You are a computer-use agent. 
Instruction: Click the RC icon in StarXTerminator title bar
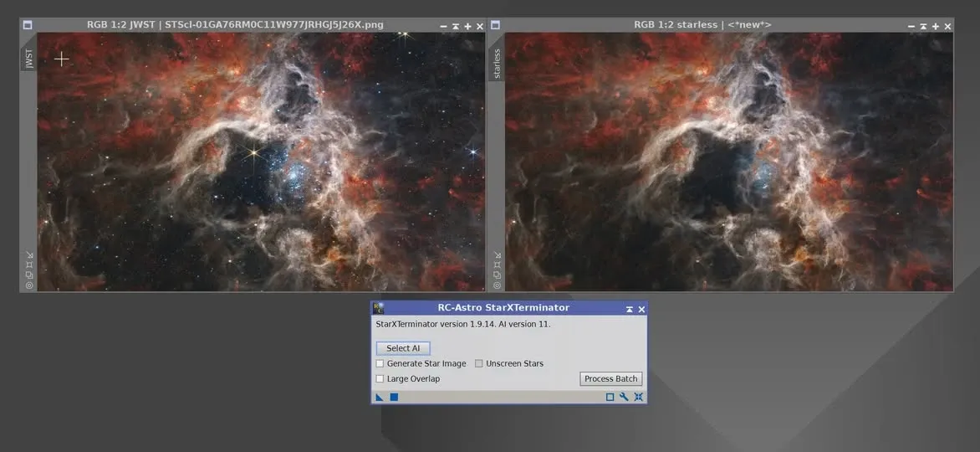[378, 308]
